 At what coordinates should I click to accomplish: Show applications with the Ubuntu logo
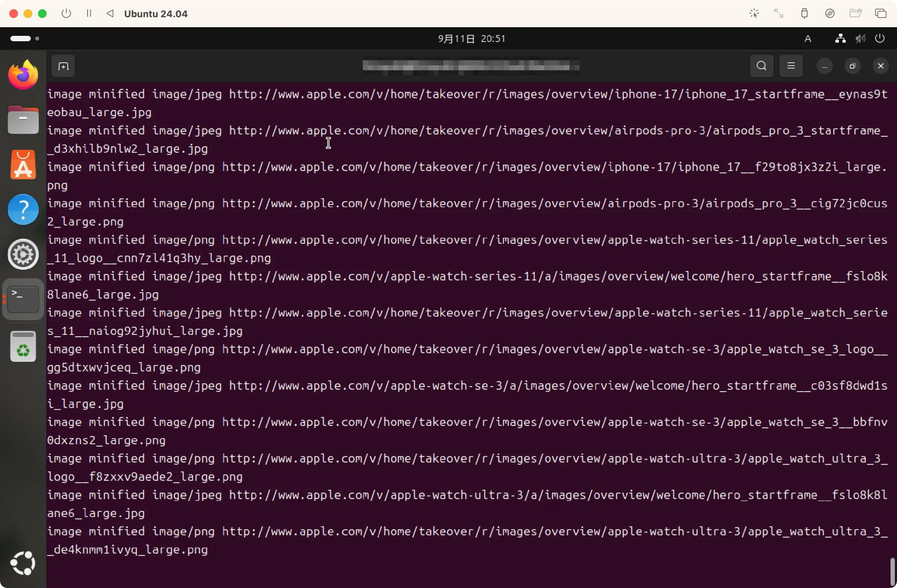point(23,563)
